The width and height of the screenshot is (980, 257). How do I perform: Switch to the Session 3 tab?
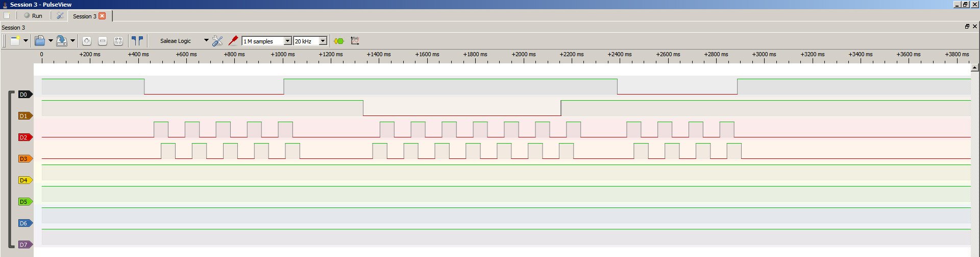click(x=84, y=16)
